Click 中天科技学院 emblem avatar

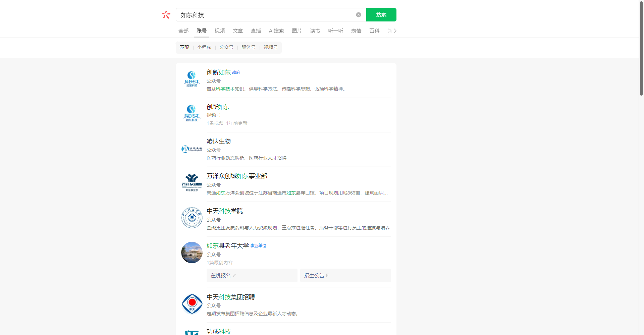[192, 218]
